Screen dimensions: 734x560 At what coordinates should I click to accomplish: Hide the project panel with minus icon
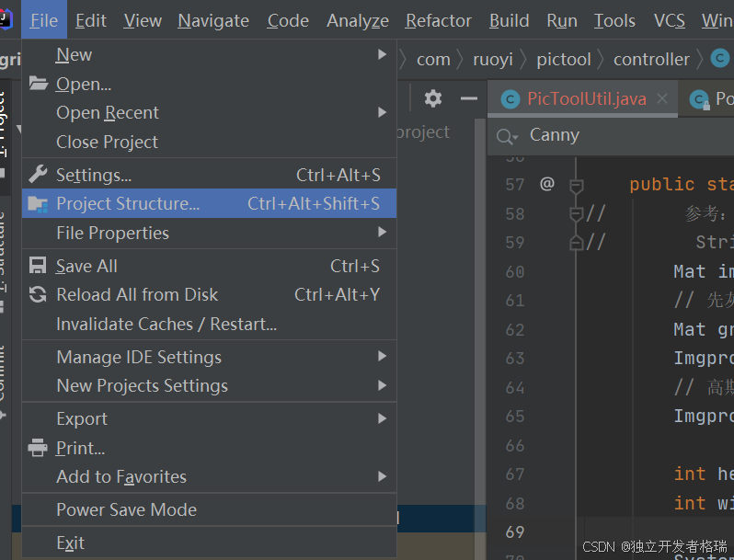point(469,98)
